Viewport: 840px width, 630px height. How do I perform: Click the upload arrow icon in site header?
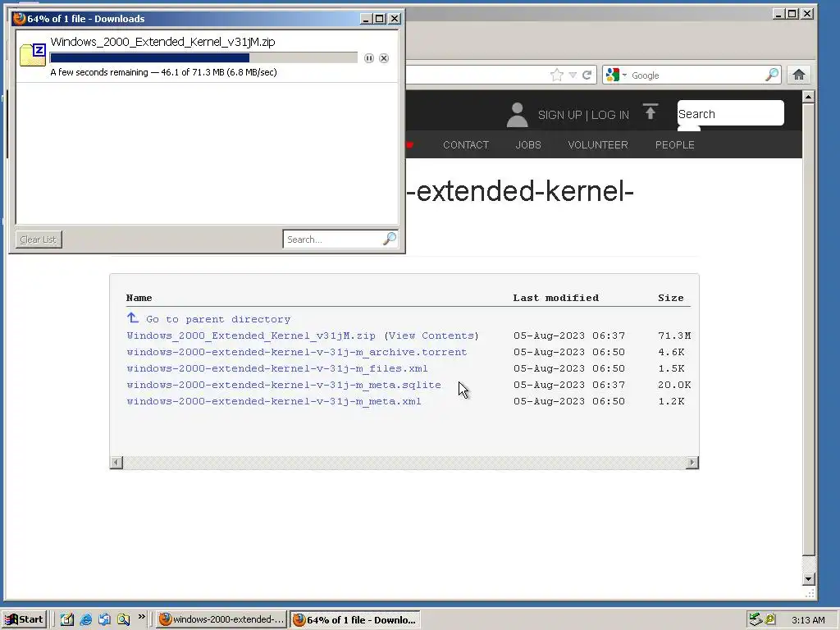click(x=651, y=112)
